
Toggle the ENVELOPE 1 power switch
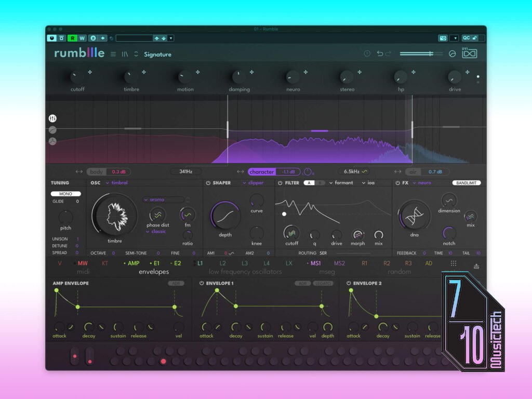(202, 283)
